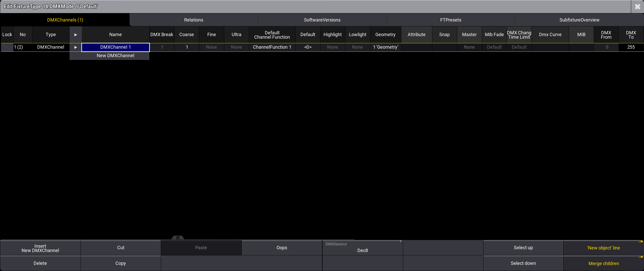Select the ChannelFunction 1 cell

point(272,47)
